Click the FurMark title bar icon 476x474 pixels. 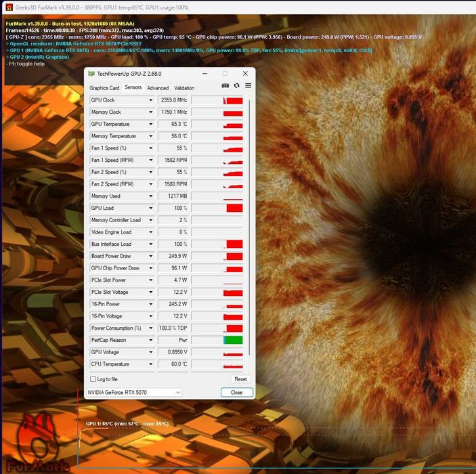tap(9, 7)
